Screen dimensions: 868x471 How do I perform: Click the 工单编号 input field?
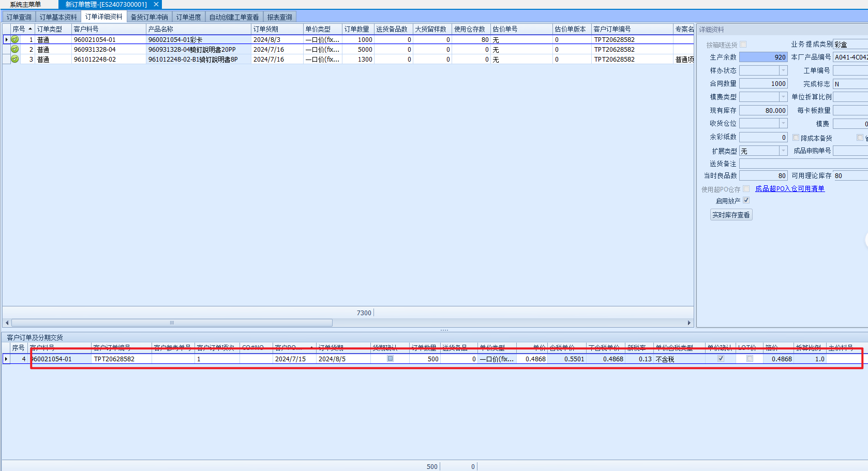tap(850, 70)
